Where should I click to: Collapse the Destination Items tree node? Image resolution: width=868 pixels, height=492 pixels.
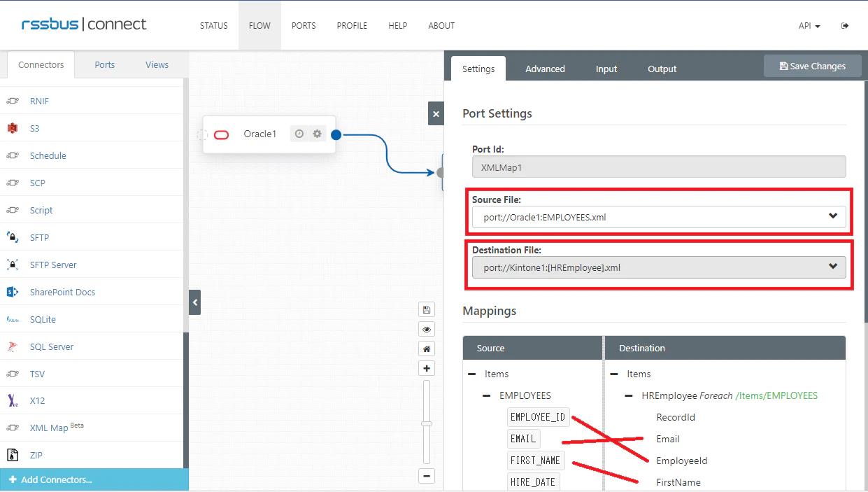click(x=614, y=374)
